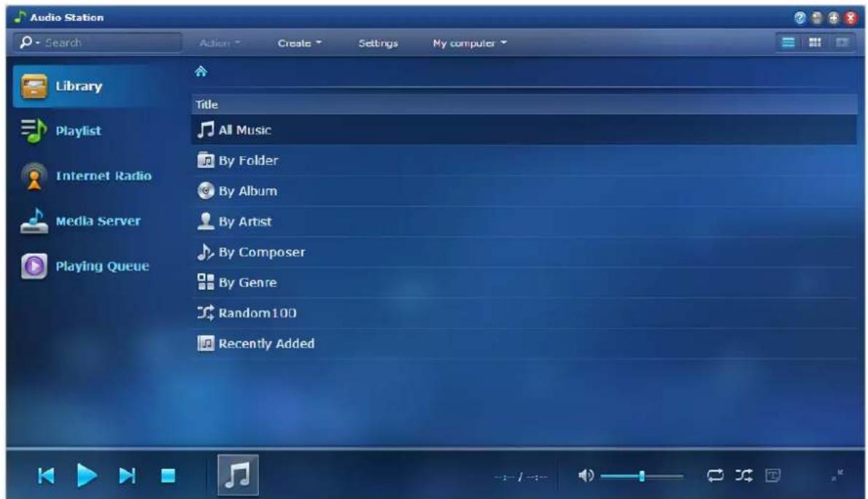Click the Recently Added icon

coord(206,344)
